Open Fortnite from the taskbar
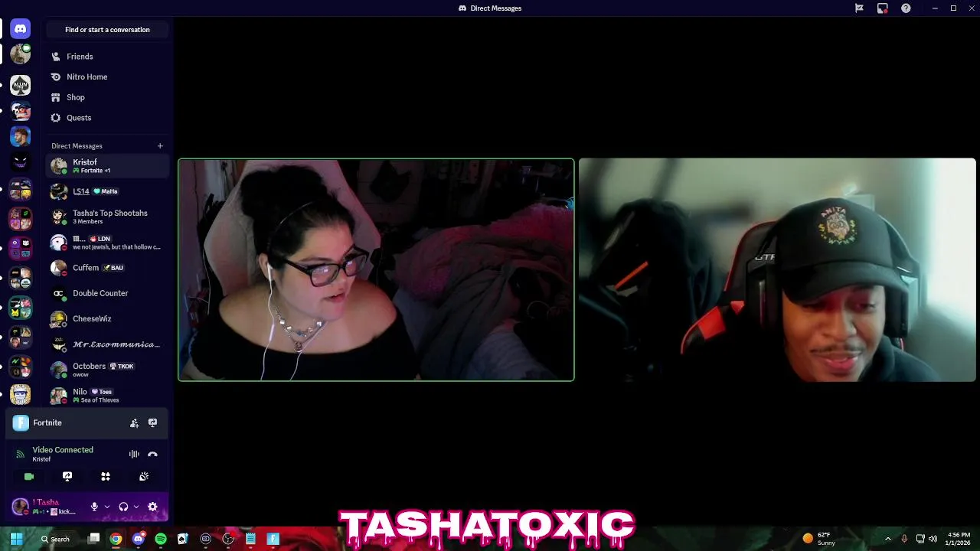This screenshot has height=551, width=980. (273, 539)
